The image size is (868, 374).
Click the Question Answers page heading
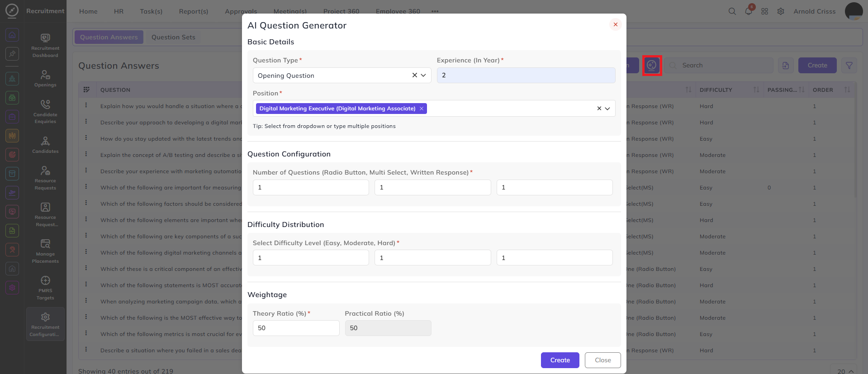119,66
